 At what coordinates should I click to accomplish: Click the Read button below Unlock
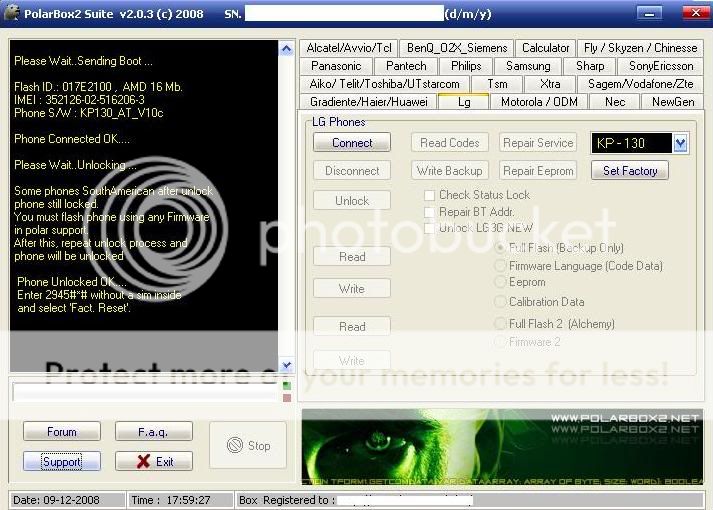tap(351, 257)
